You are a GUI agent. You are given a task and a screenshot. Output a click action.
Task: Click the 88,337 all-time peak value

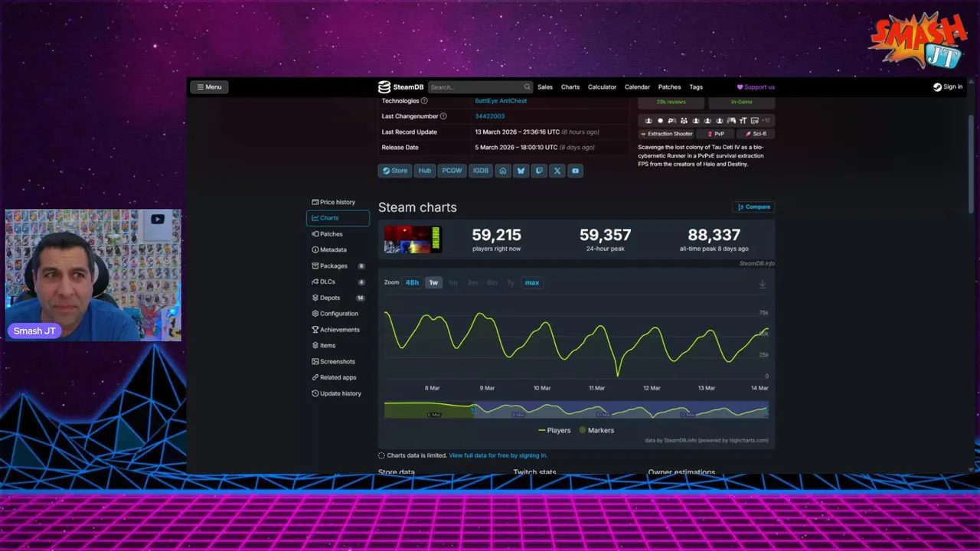[714, 235]
